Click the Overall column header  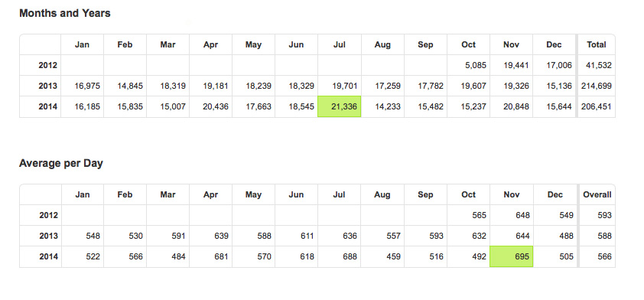tap(597, 194)
